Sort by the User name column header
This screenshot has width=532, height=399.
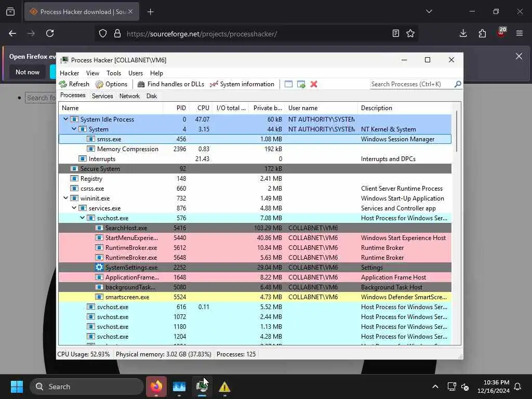[321, 108]
